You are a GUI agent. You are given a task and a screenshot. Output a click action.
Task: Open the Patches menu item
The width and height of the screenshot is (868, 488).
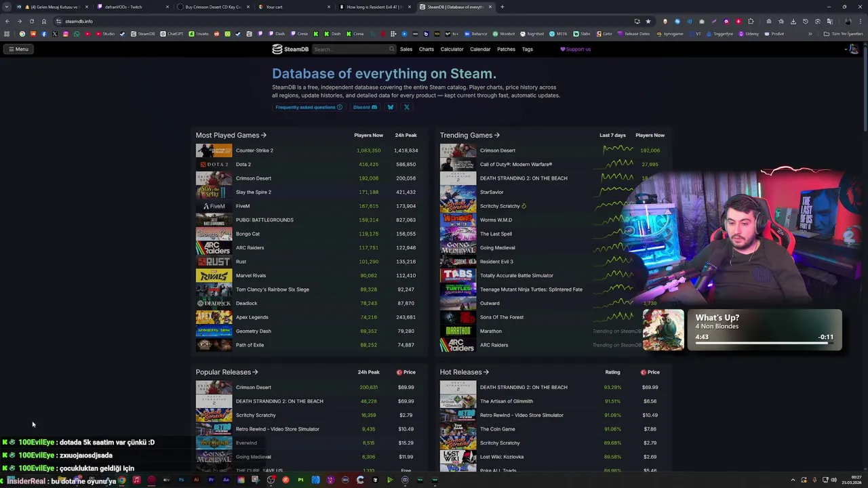(x=506, y=49)
